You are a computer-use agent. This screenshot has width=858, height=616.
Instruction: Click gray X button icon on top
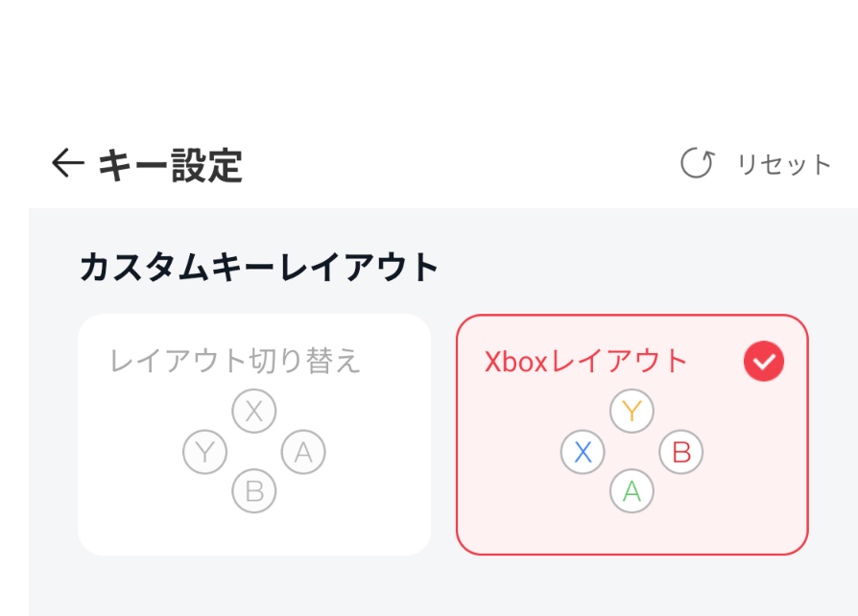[x=254, y=412]
